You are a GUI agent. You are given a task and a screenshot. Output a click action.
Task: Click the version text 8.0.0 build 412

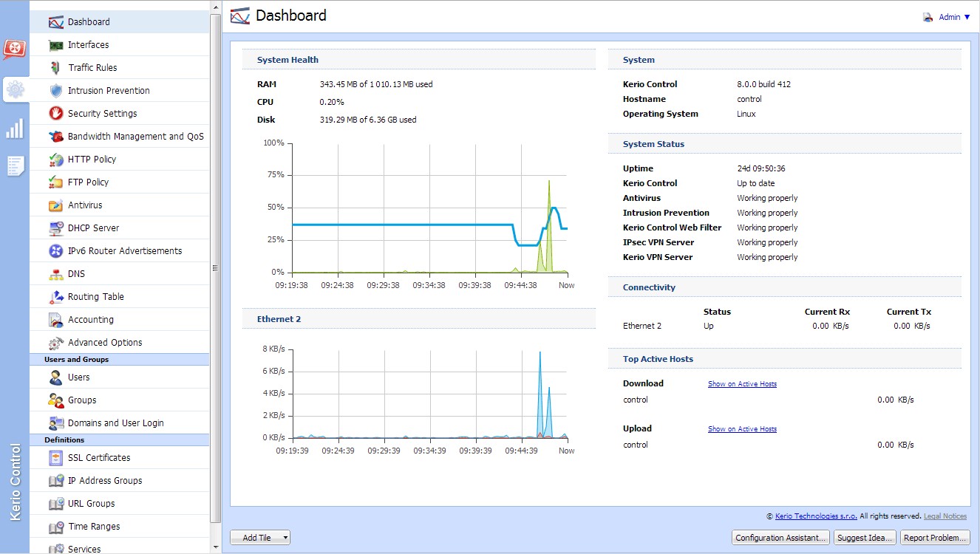(764, 84)
